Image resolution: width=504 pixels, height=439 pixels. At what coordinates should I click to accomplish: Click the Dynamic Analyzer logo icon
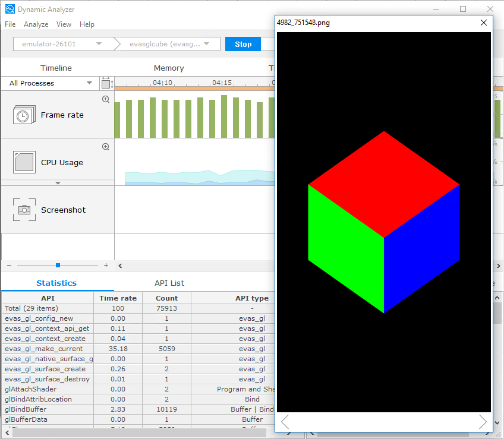tap(9, 9)
